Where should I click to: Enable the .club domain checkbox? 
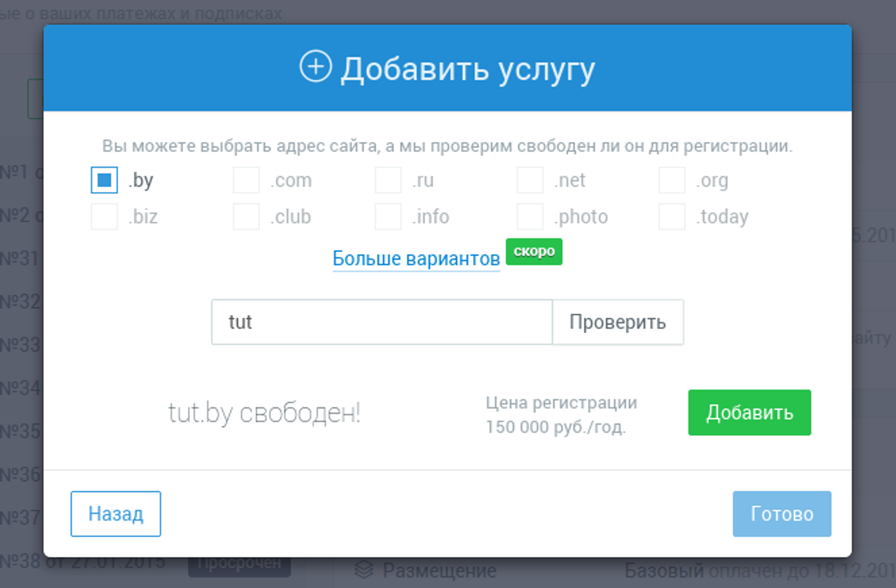coord(246,216)
